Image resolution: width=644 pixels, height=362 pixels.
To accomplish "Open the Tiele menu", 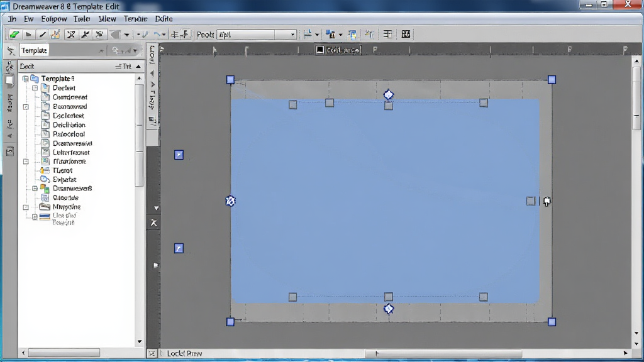I will (82, 19).
